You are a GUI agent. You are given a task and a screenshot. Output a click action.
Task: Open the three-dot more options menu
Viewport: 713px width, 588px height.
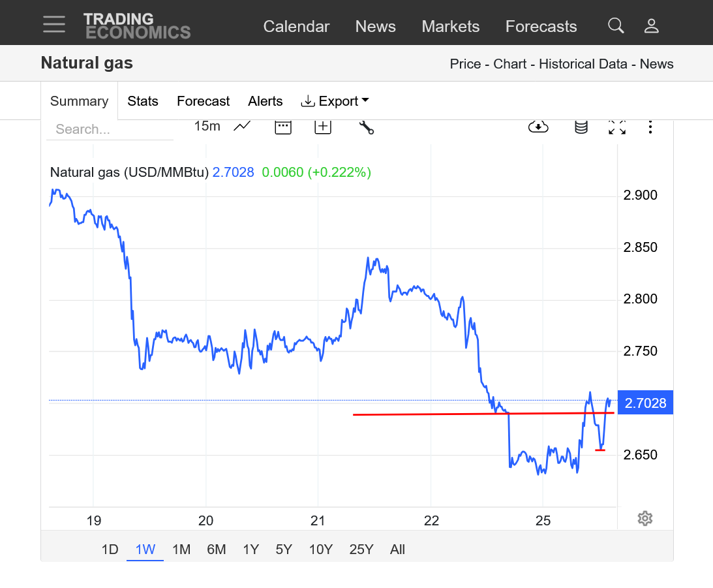pyautogui.click(x=650, y=127)
